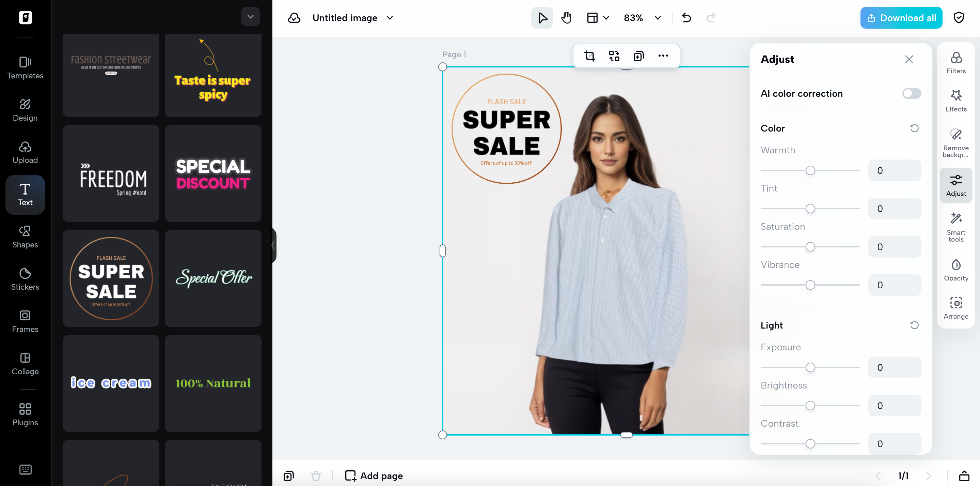Screen dimensions: 980x486
Task: Select the hand pan tool
Action: 567,18
